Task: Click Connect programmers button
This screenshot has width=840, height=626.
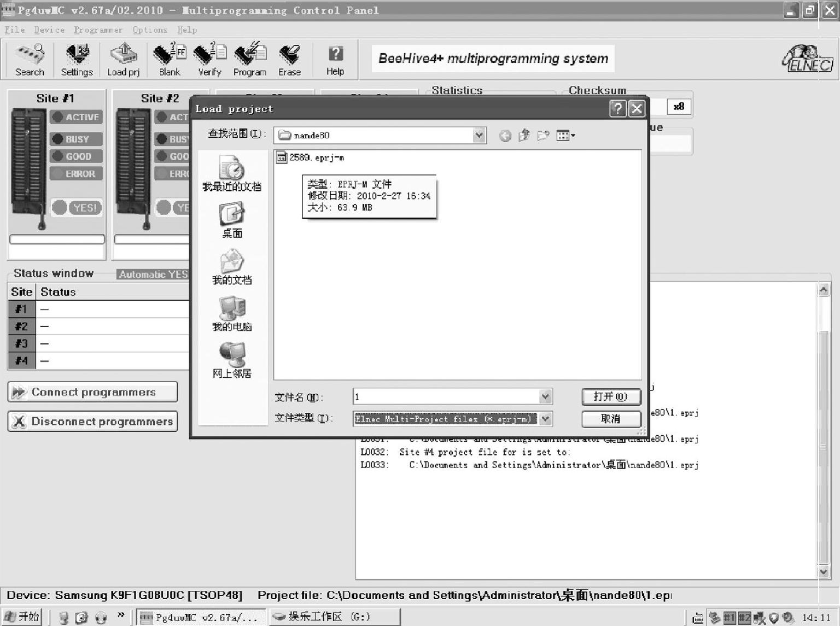Action: (92, 392)
